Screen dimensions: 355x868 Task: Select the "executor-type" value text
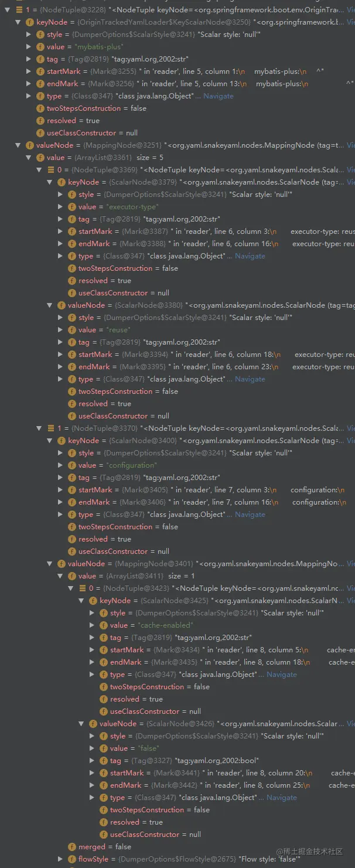coord(132,207)
